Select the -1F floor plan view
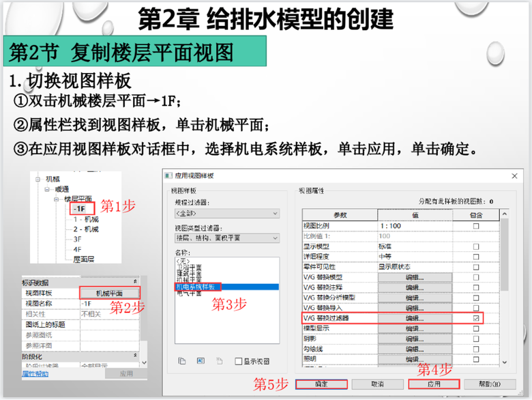532x400 pixels. coord(80,208)
